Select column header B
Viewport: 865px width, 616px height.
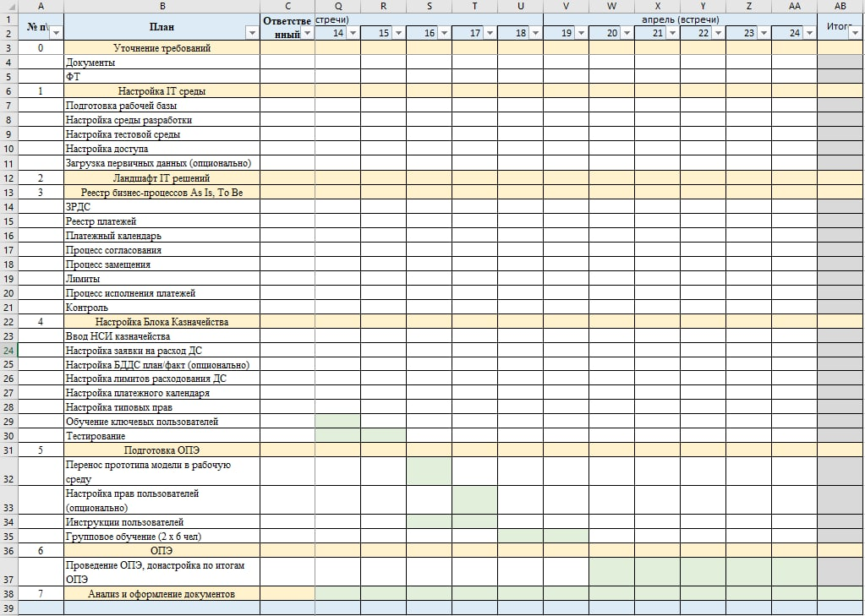tap(162, 6)
